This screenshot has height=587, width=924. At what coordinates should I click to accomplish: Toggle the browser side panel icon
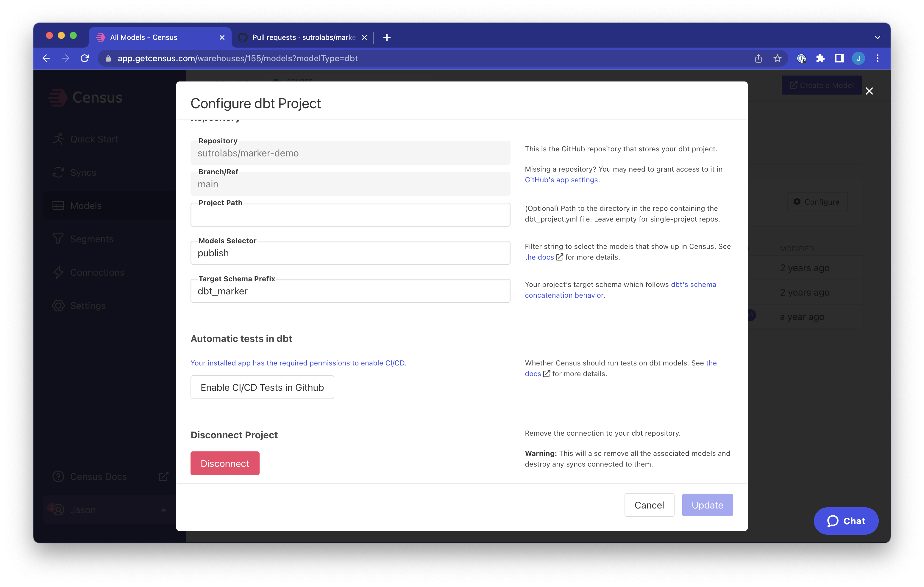click(x=839, y=58)
